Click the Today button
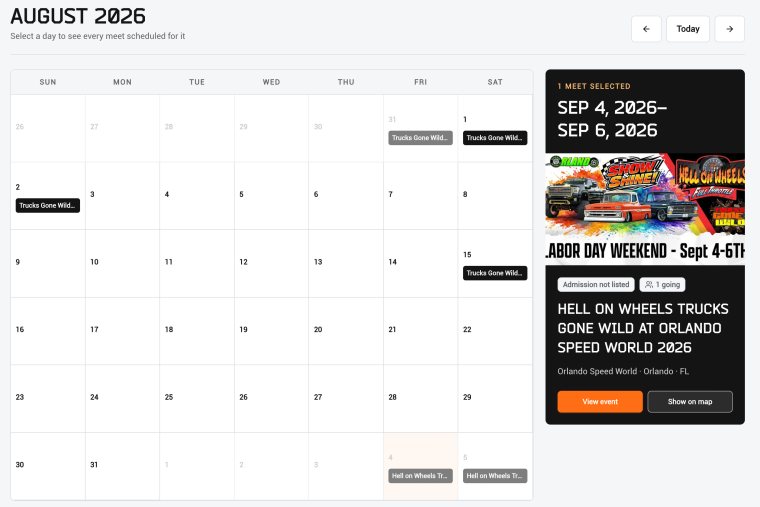Image resolution: width=760 pixels, height=507 pixels. tap(688, 29)
